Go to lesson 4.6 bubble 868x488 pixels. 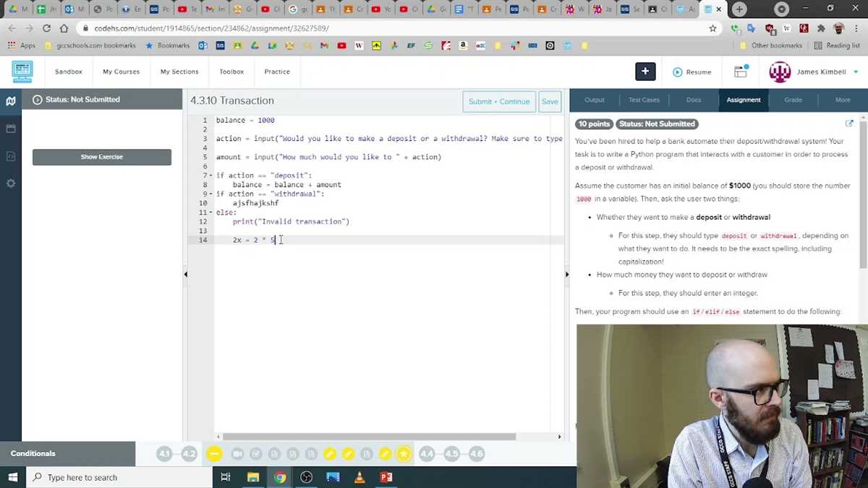(x=476, y=454)
